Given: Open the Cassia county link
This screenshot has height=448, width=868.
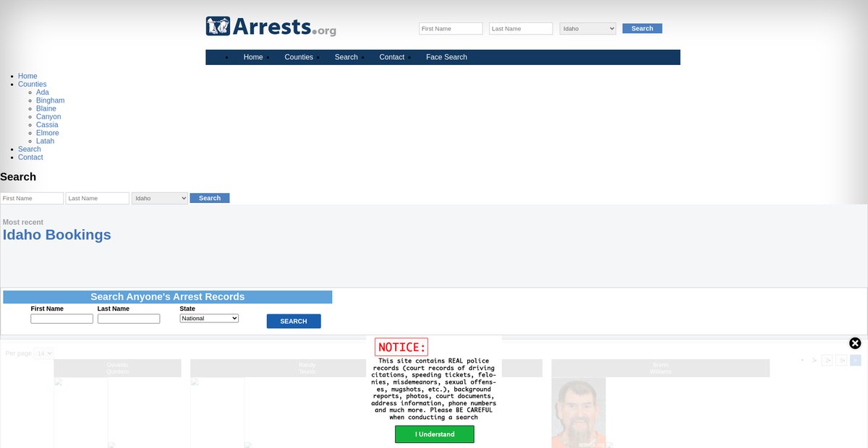Looking at the screenshot, I should (47, 125).
